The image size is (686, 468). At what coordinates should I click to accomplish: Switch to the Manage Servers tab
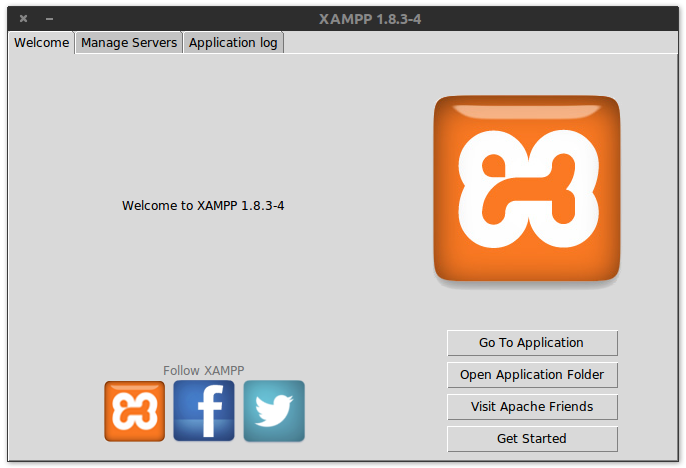click(129, 43)
